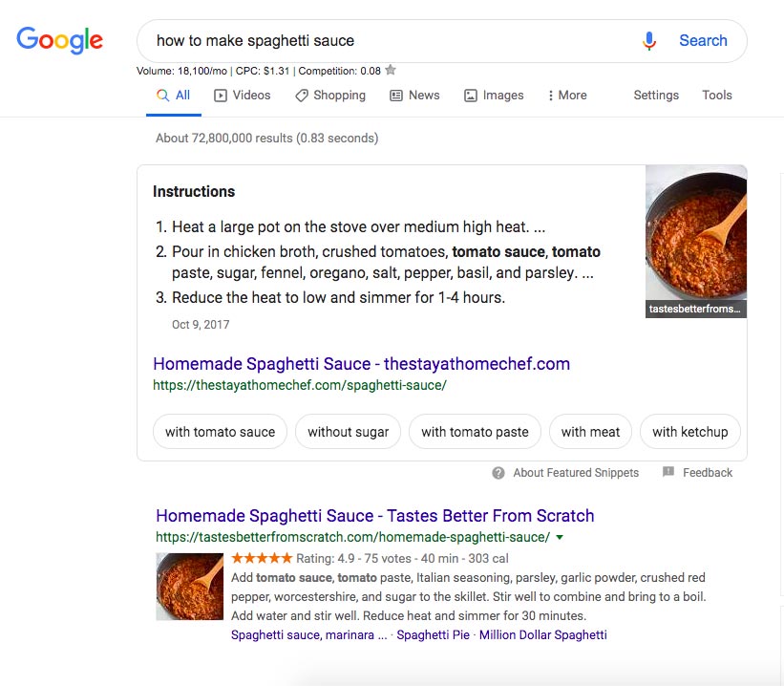The width and height of the screenshot is (784, 686).
Task: Activate voice search microphone icon
Action: coord(649,41)
